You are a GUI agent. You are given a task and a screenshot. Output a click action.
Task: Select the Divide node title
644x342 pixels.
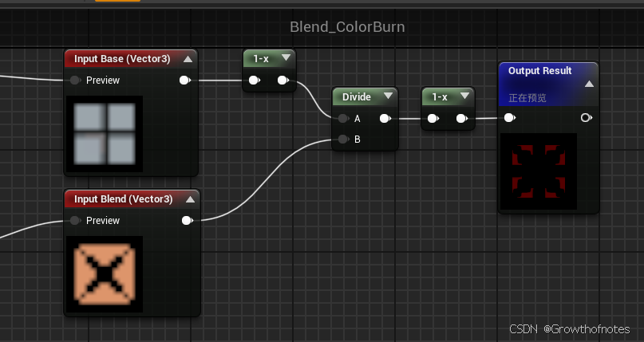click(x=357, y=96)
